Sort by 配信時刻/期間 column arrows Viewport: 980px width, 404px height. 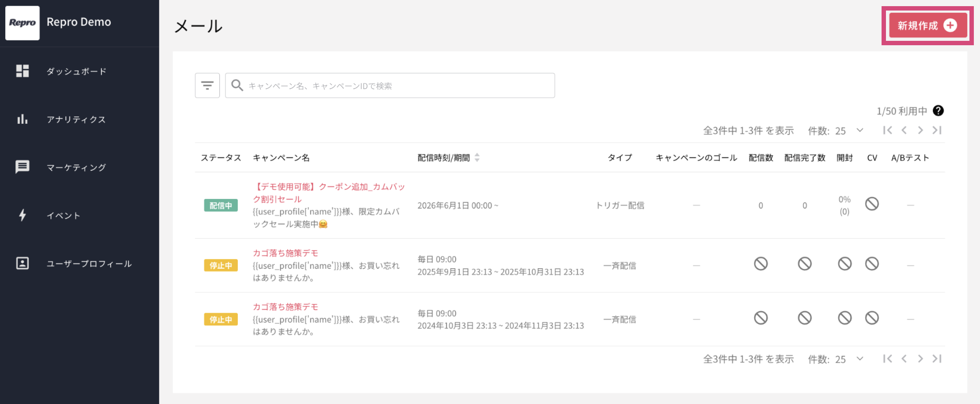[477, 157]
